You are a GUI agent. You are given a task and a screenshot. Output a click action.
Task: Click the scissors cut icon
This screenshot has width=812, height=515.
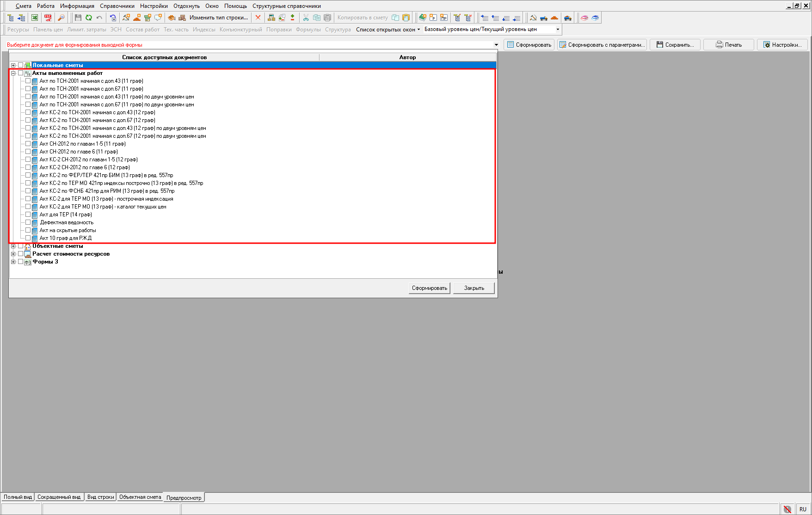pos(306,18)
